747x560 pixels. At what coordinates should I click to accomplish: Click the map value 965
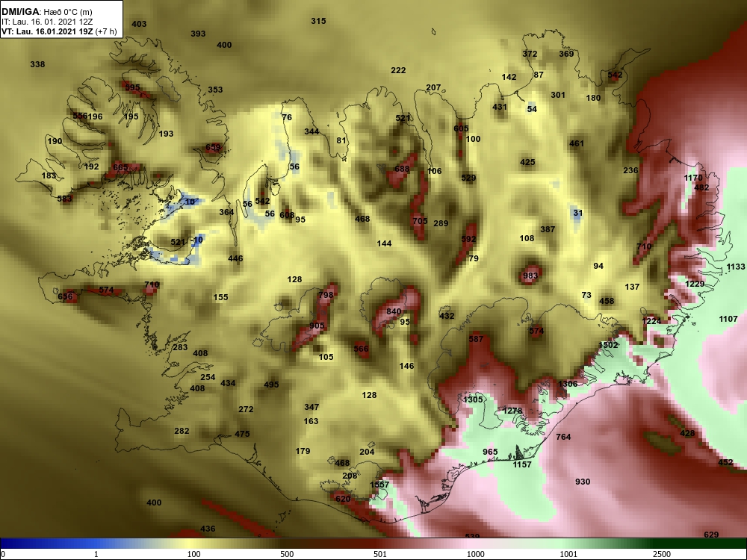[x=490, y=452]
